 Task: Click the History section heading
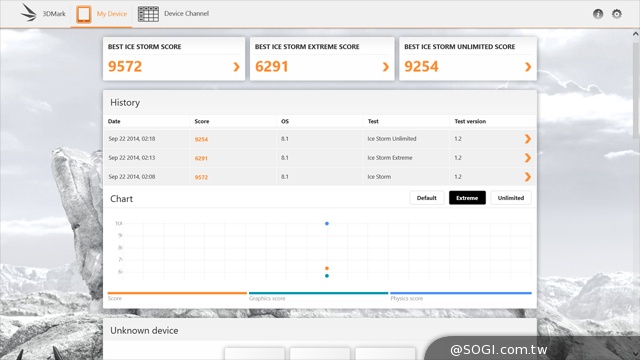[x=125, y=102]
